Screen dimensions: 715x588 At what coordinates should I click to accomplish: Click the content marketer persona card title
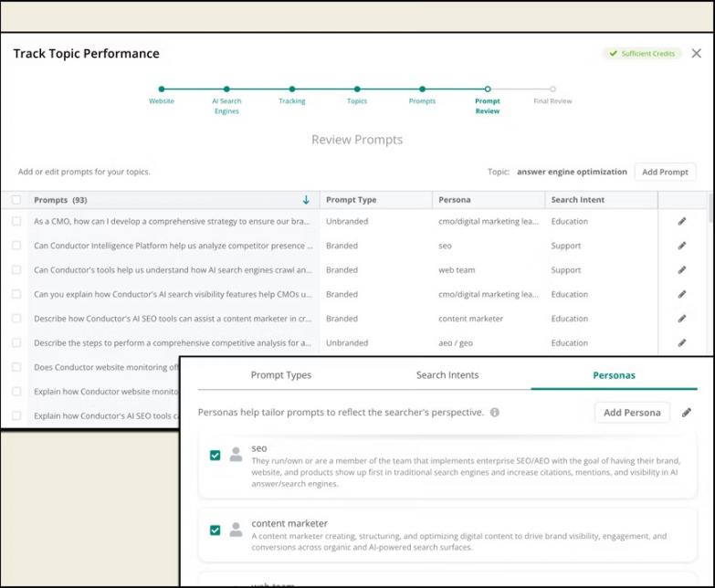coord(289,523)
